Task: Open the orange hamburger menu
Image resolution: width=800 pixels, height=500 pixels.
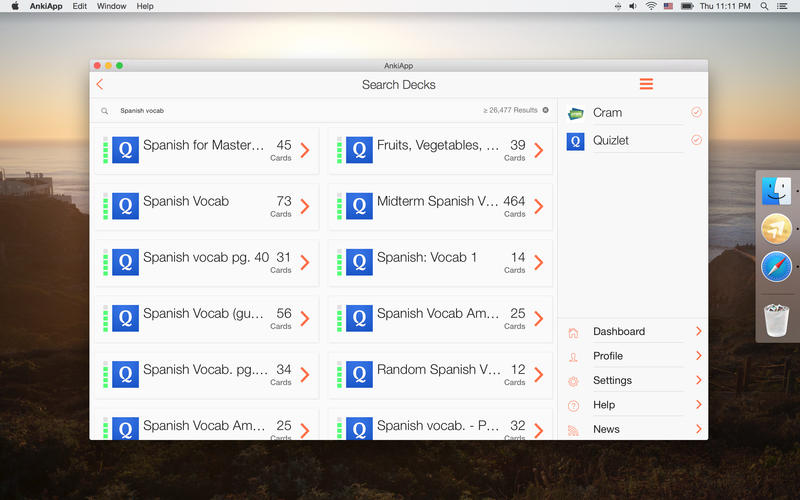Action: click(x=646, y=84)
